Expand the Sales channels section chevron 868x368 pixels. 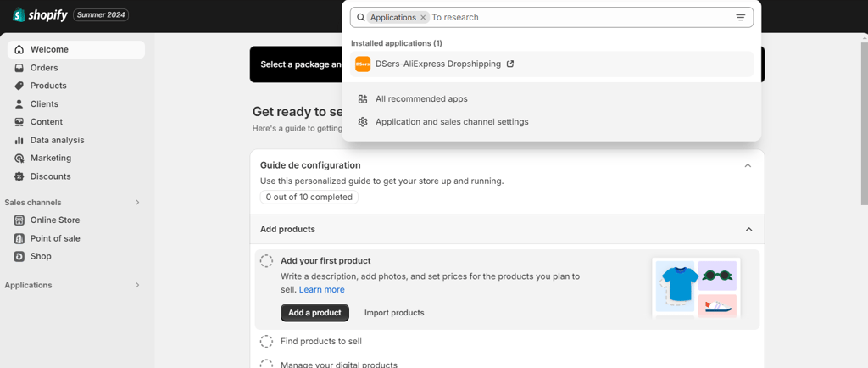[x=137, y=203]
